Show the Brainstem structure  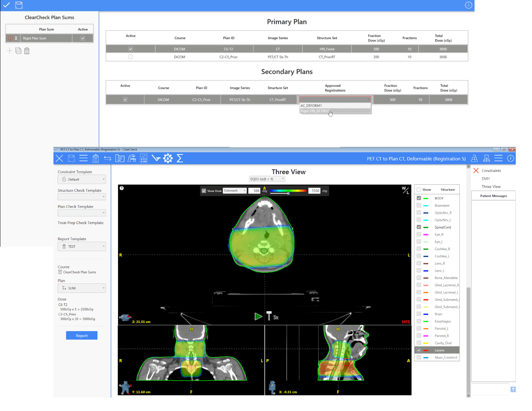tap(419, 205)
